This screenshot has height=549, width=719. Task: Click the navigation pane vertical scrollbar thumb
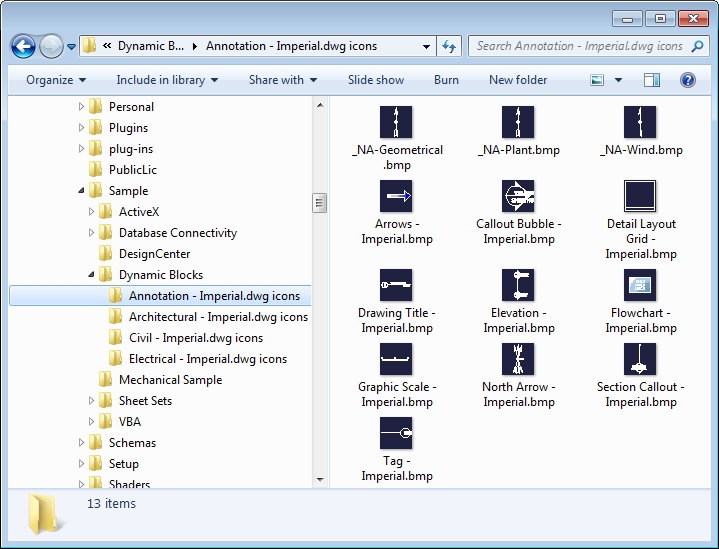tap(320, 203)
